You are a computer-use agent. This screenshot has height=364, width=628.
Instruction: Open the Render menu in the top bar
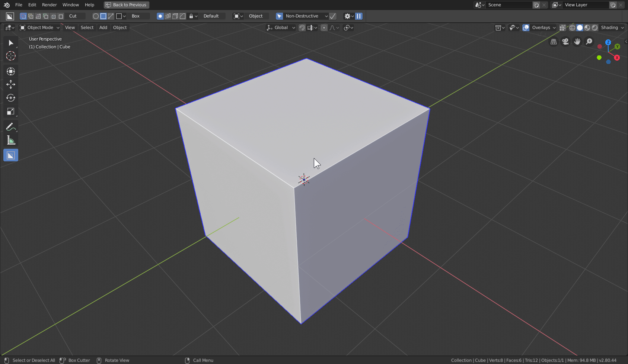click(x=49, y=5)
